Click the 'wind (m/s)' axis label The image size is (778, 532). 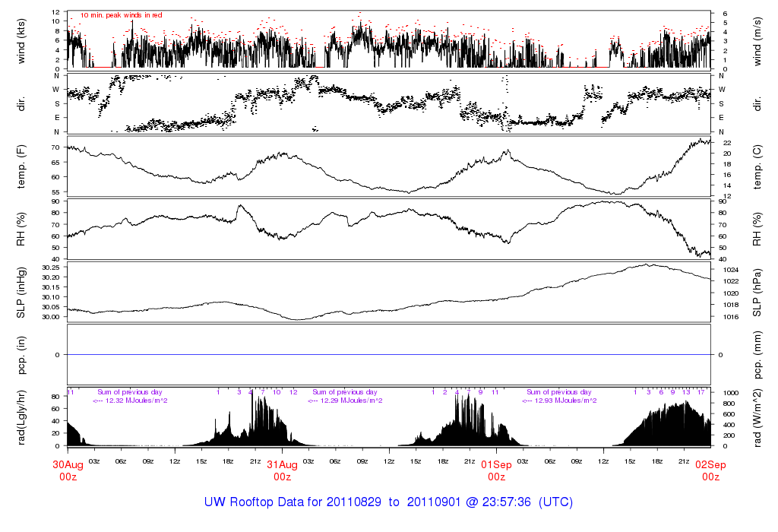click(757, 41)
